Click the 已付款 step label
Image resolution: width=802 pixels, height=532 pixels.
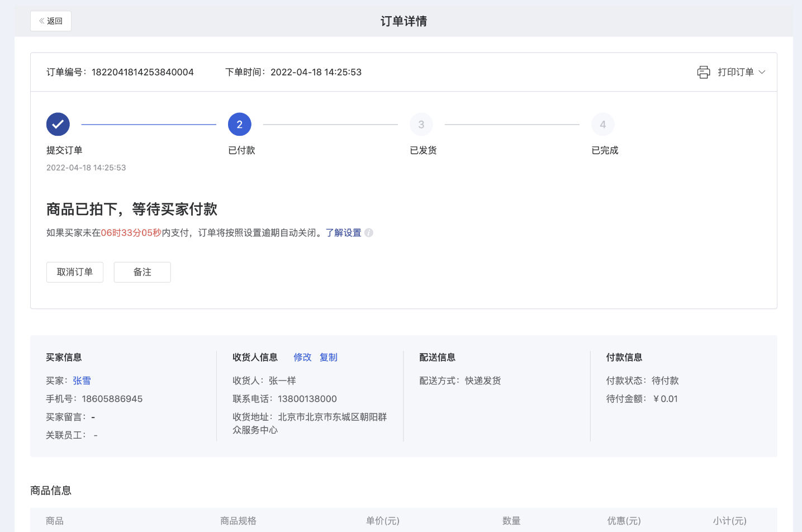[x=241, y=150]
